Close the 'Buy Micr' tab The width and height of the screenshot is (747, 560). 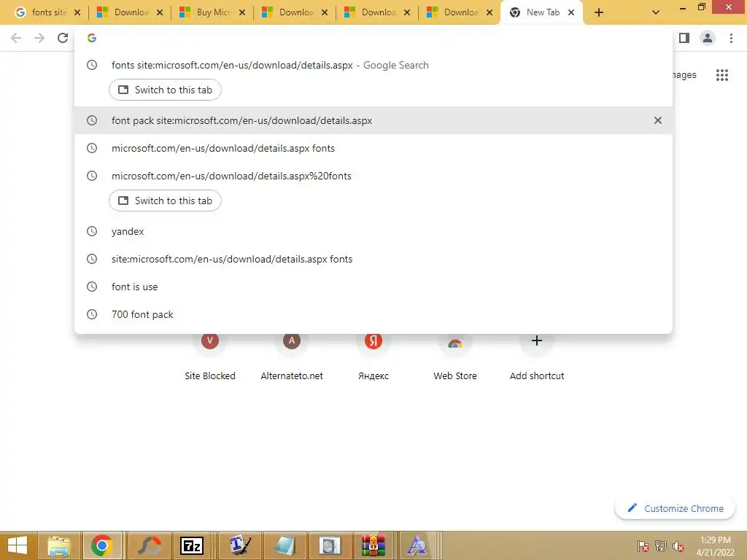coord(242,12)
